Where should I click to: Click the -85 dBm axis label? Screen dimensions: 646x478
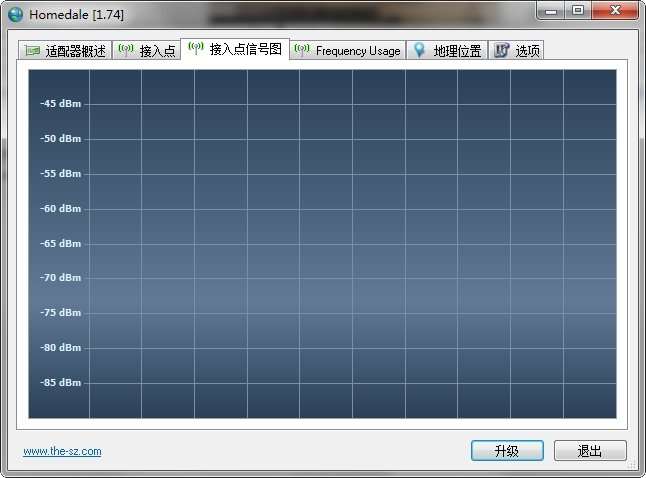click(x=61, y=382)
